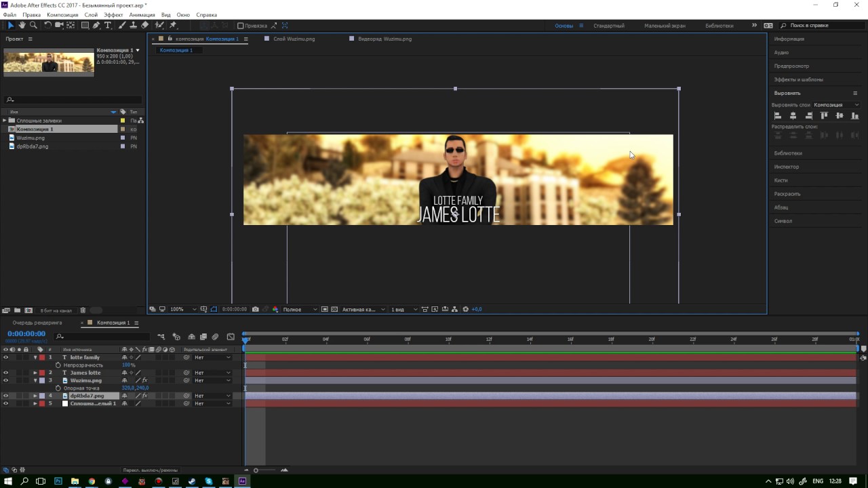Open the Эффекты и шаблоны panel
This screenshot has height=488, width=868.
[x=798, y=79]
